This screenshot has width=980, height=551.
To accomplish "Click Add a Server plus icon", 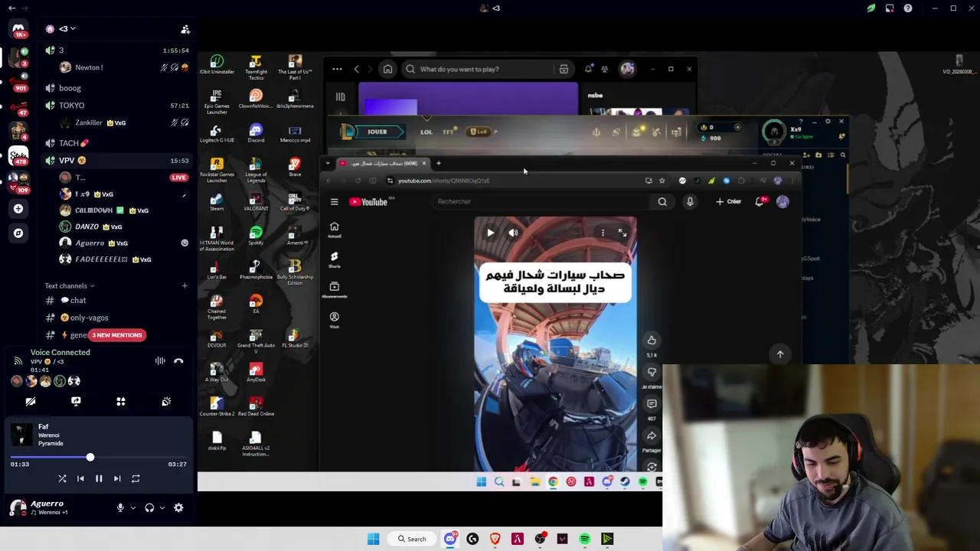I will (x=18, y=208).
